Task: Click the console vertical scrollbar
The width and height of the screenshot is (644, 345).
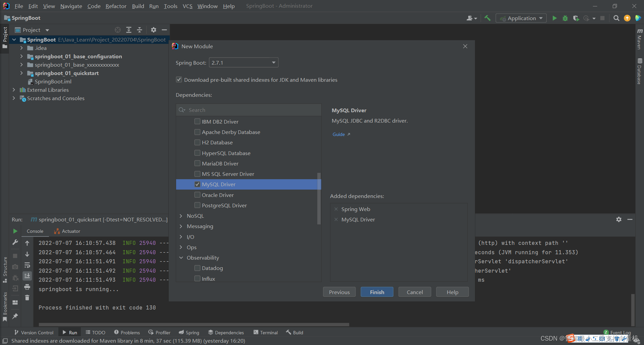Action: [633, 310]
